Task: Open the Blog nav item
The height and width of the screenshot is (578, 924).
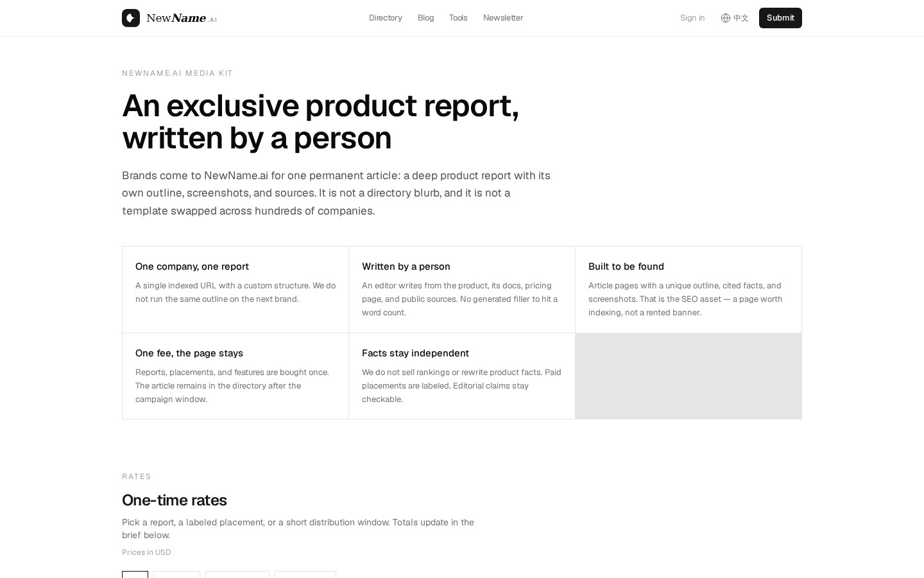Action: tap(426, 18)
